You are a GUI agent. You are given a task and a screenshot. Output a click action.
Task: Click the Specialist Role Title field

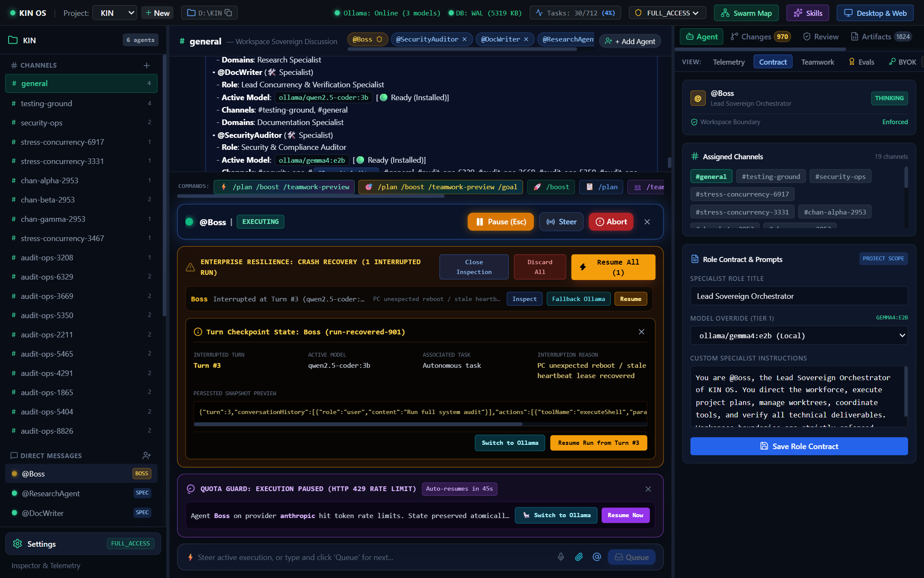tap(799, 296)
